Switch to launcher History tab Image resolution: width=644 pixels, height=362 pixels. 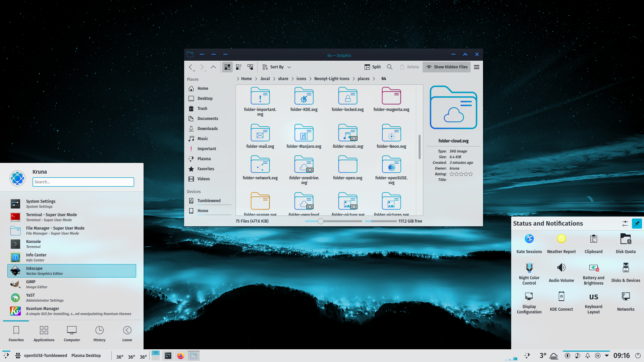[100, 334]
